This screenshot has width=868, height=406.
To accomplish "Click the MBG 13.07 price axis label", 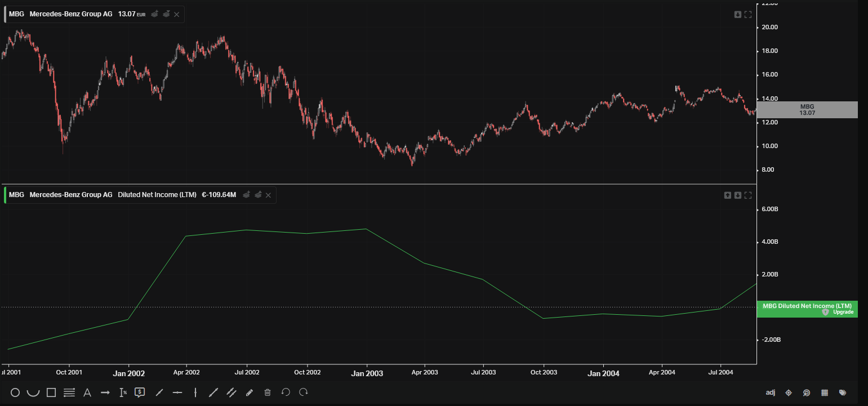I will 807,110.
